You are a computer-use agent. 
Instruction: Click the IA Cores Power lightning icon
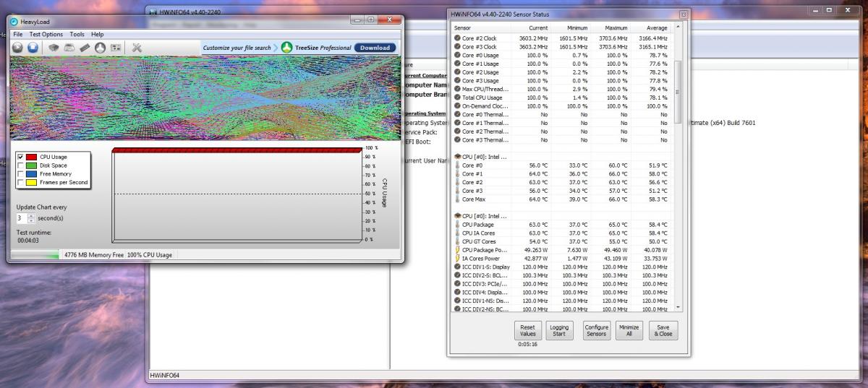pos(457,258)
